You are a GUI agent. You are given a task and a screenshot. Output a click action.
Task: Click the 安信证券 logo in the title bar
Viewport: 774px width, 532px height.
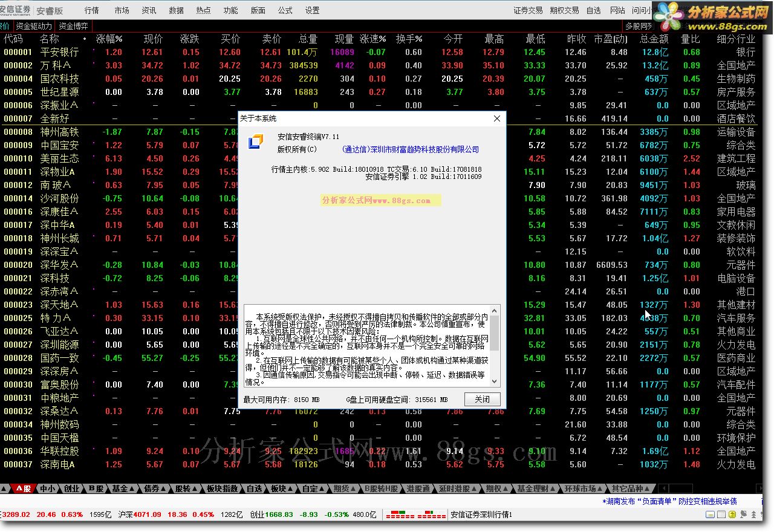(16, 10)
